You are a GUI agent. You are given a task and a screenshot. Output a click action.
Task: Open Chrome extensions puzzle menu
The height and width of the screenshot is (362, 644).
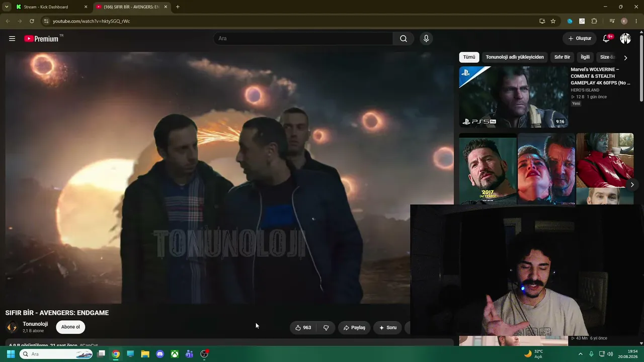coord(594,21)
